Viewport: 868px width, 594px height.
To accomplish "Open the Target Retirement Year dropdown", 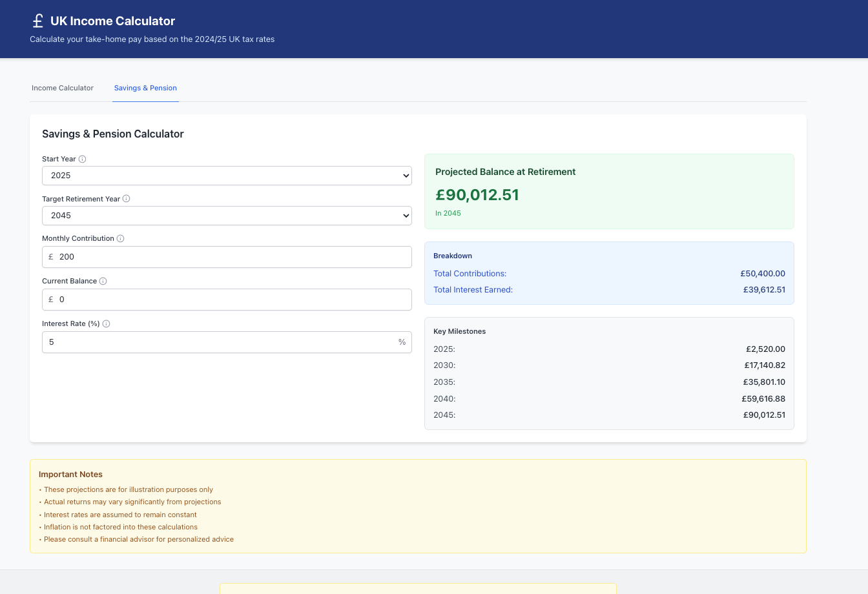I will [x=227, y=216].
